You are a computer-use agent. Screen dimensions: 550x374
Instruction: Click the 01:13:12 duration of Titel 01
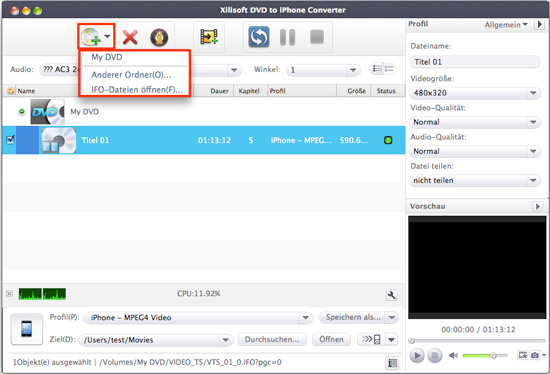coord(214,140)
